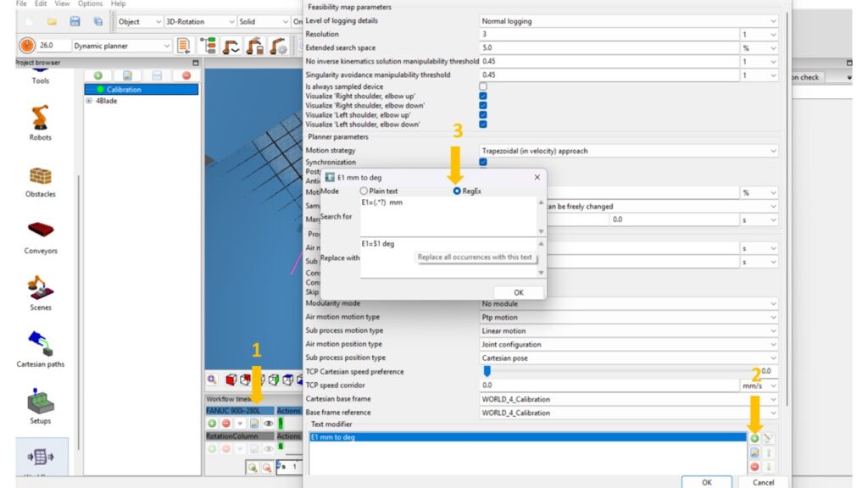
Task: Click the save (floppy disk) toolbar icon
Action: (x=75, y=21)
